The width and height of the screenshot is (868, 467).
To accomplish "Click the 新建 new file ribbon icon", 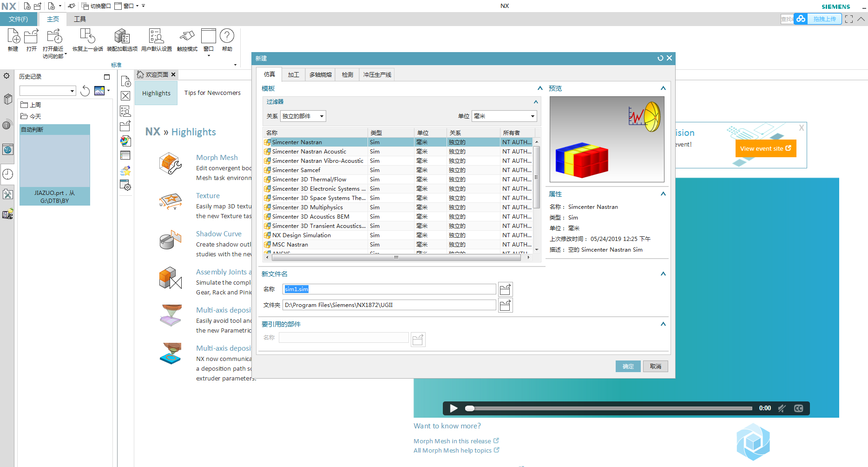I will pos(13,36).
